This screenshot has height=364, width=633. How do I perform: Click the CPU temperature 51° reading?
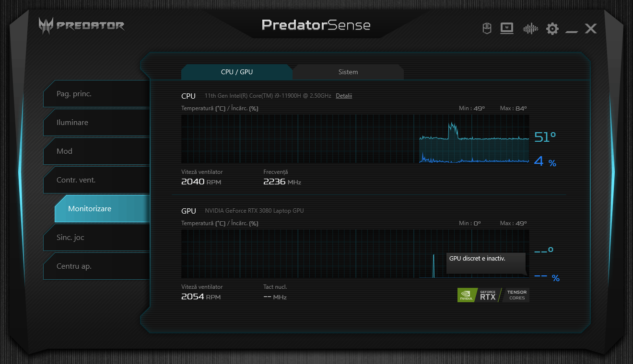(x=545, y=137)
